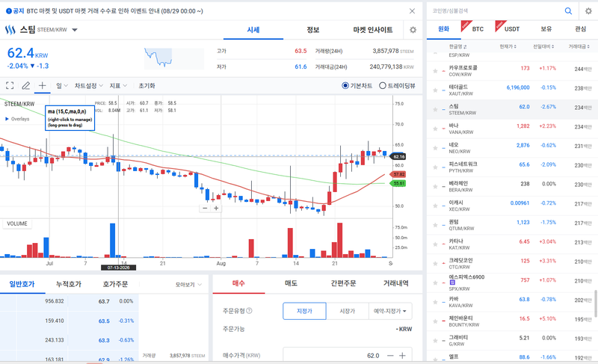Favorite star for 베라체인 BERA/KRW
This screenshot has height=364, width=598.
click(435, 186)
